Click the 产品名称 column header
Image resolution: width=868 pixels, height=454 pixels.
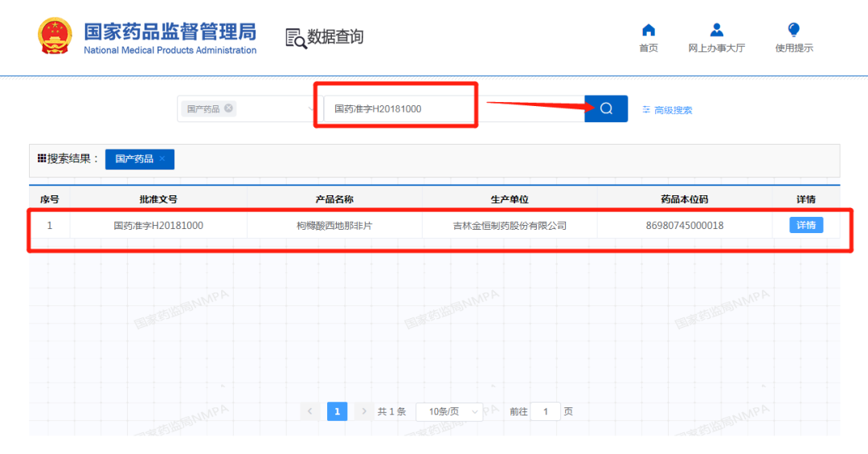tap(334, 199)
